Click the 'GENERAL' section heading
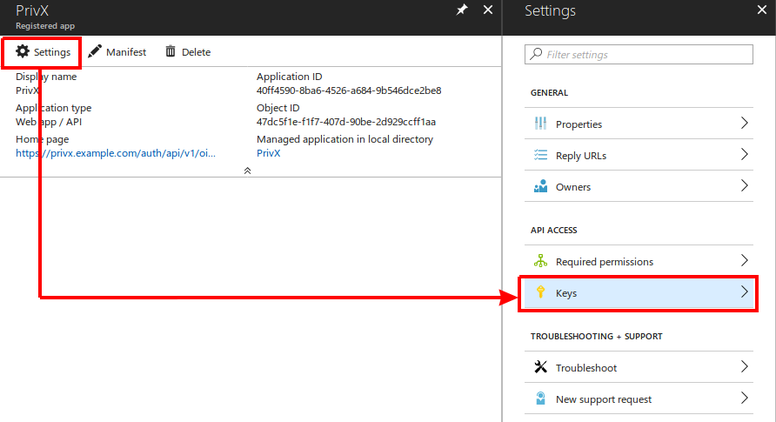This screenshot has width=776, height=422. pyautogui.click(x=549, y=93)
